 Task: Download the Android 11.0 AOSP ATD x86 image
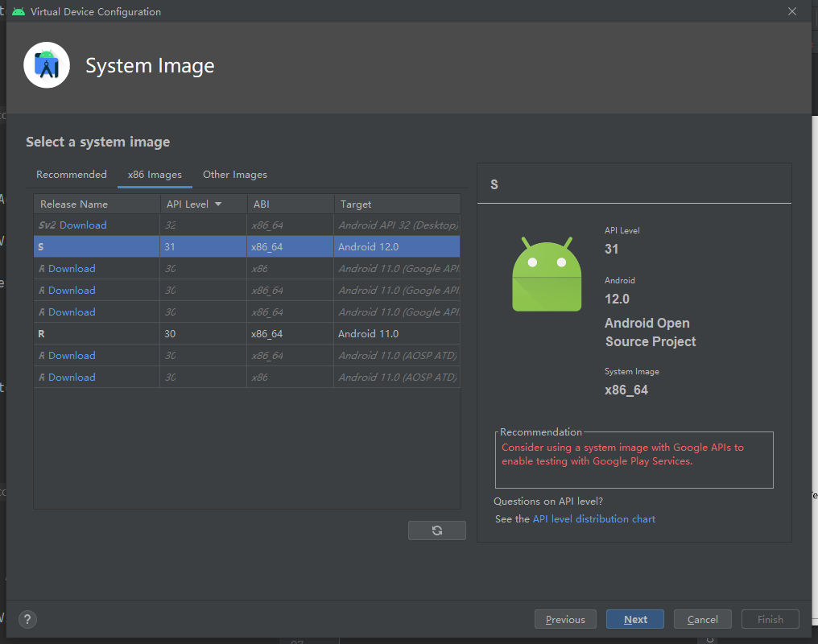[72, 378]
